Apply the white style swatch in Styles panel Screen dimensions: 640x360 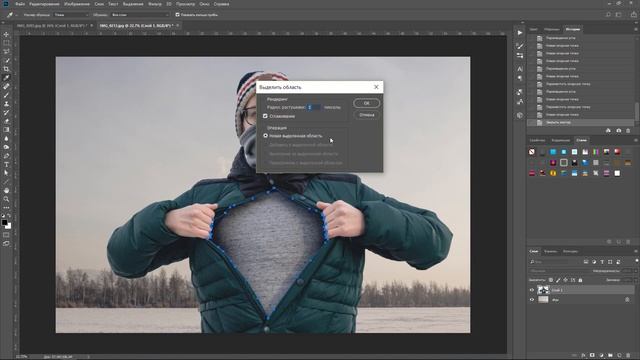tap(617, 173)
